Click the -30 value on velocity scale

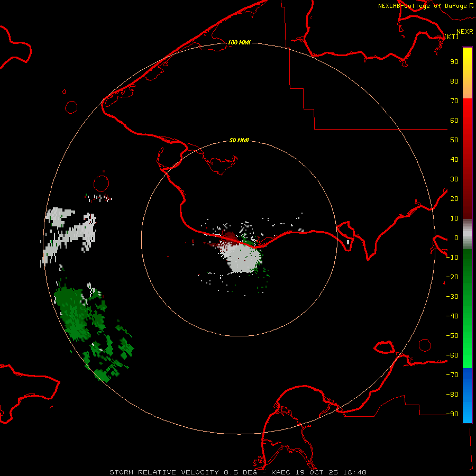tap(452, 297)
